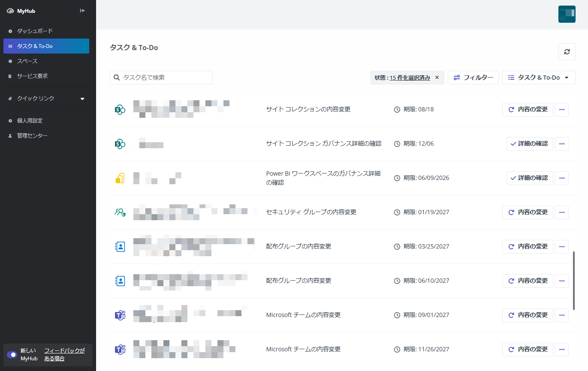Click 内容の変更 for task due 06/10/2027

pyautogui.click(x=528, y=281)
